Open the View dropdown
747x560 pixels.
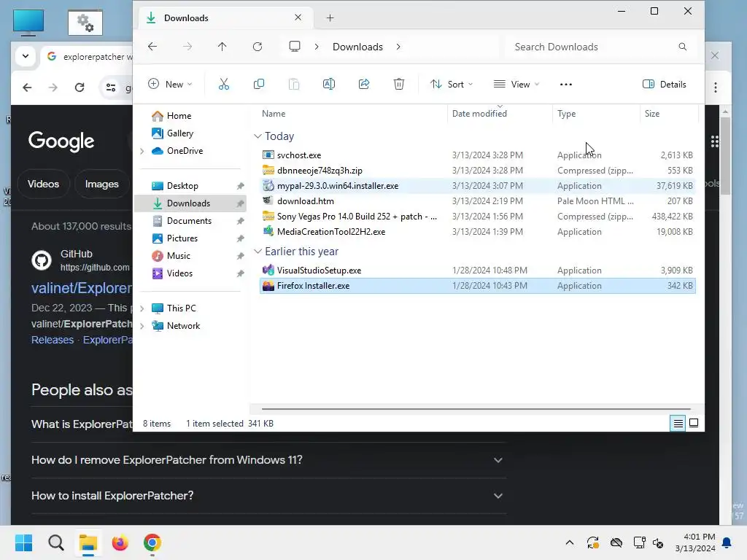click(516, 85)
